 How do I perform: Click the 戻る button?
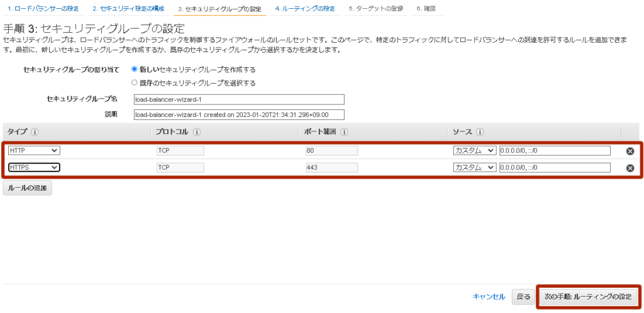[523, 297]
